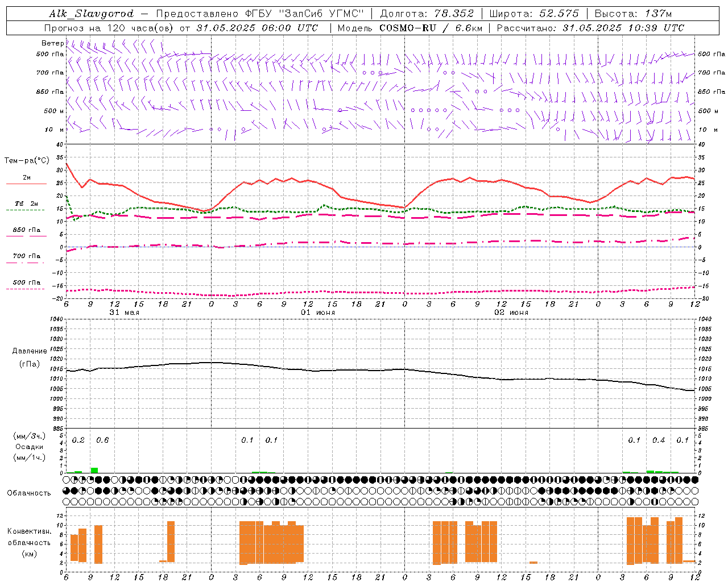Click the Тем-ра(°C) temperature panel label
This screenshot has width=728, height=582.
point(27,161)
